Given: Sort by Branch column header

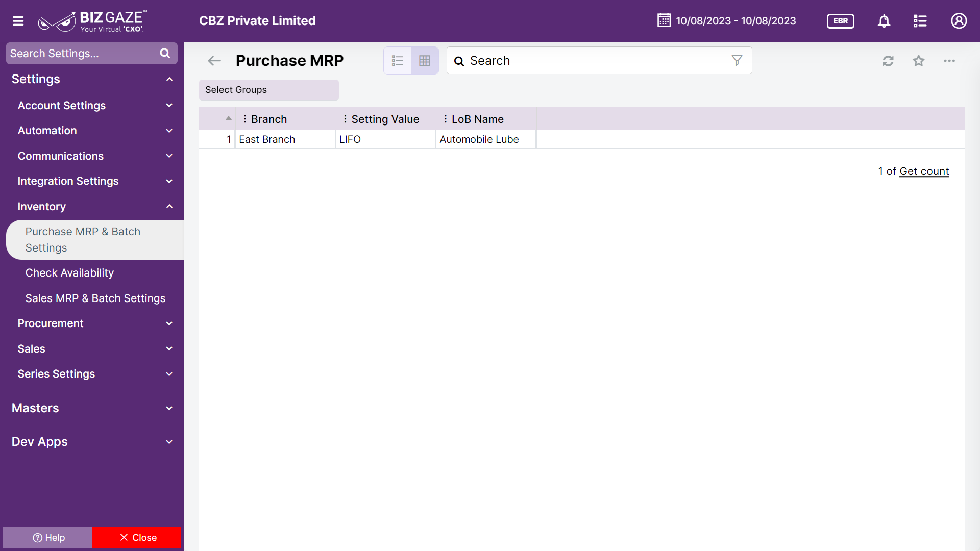Looking at the screenshot, I should point(269,119).
